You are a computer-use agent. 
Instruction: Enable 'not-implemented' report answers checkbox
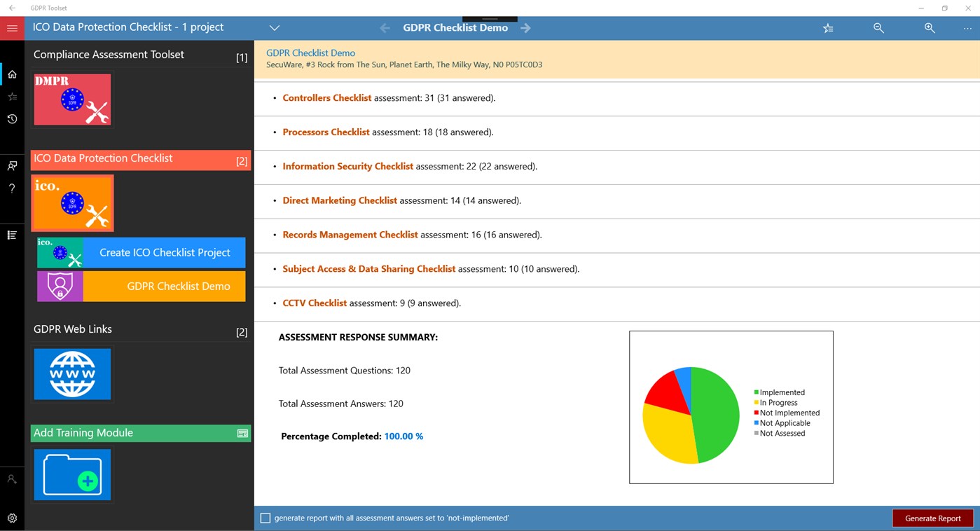click(265, 518)
